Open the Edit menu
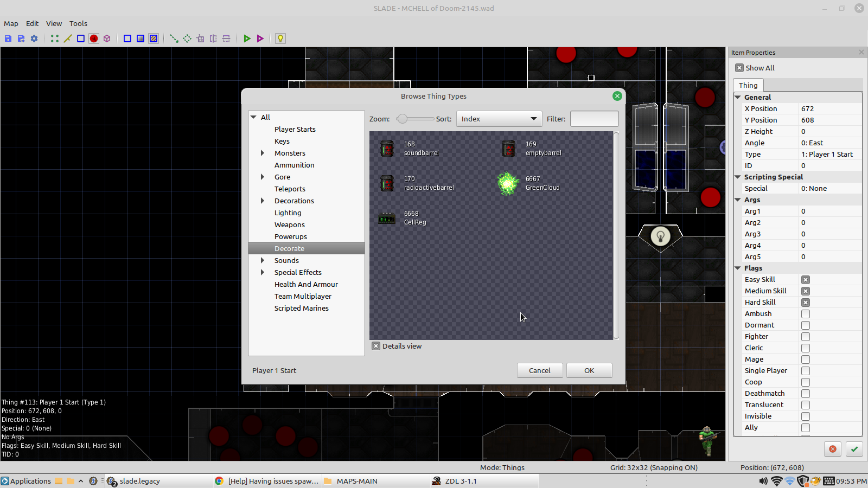Image resolution: width=868 pixels, height=488 pixels. tap(32, 23)
